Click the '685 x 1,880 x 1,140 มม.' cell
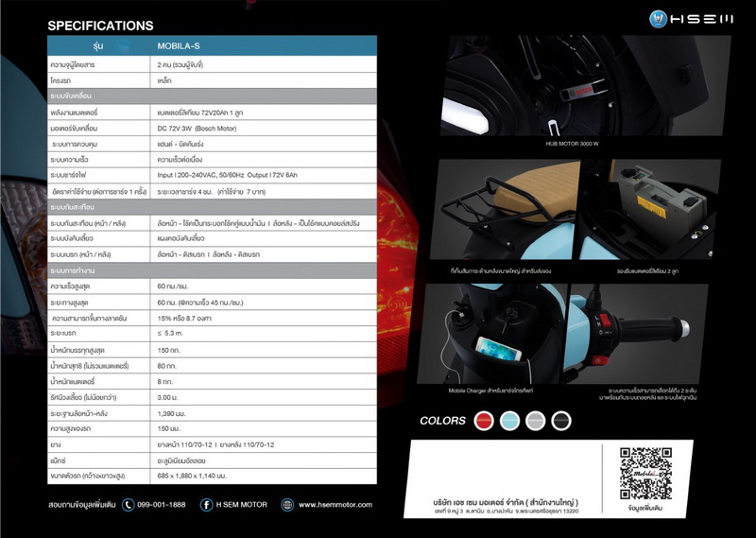The image size is (756, 538). point(264,476)
